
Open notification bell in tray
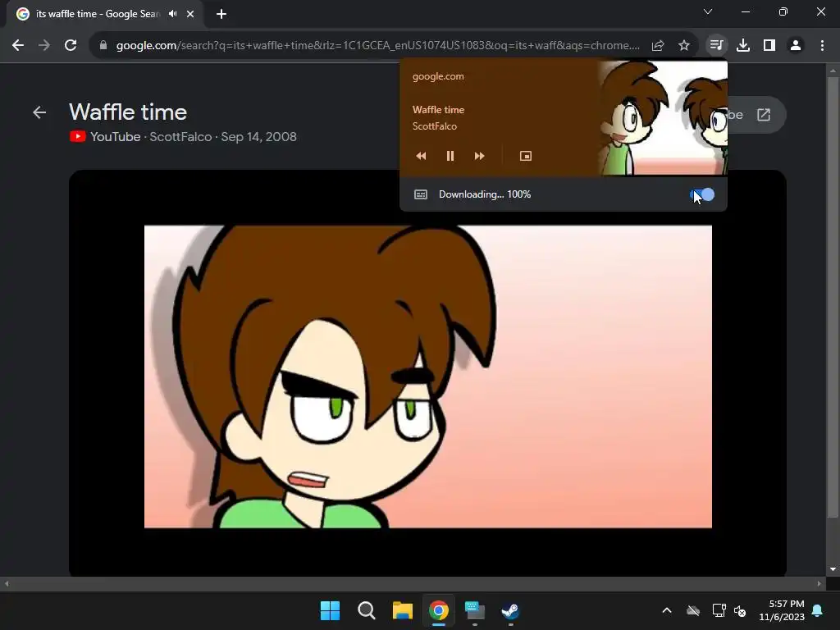(818, 610)
